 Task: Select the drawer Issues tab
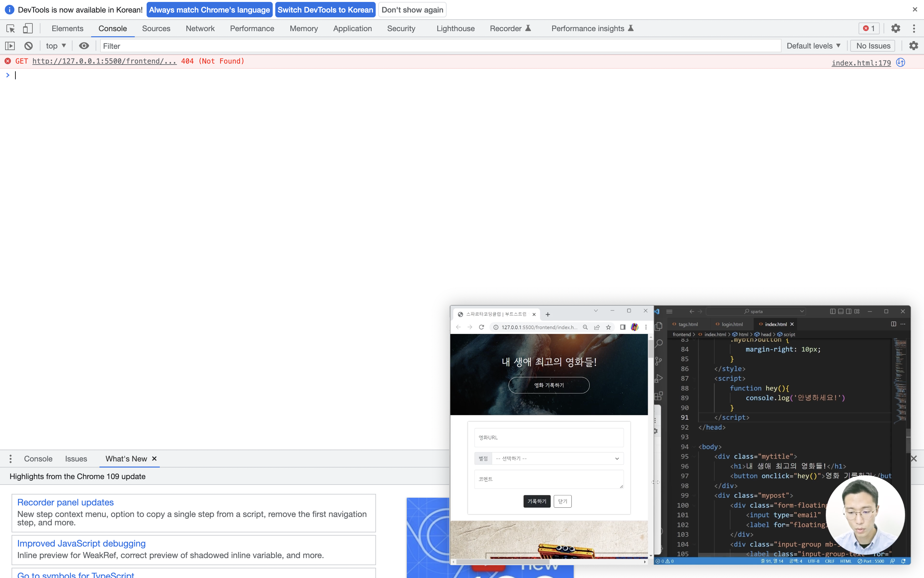pyautogui.click(x=76, y=459)
